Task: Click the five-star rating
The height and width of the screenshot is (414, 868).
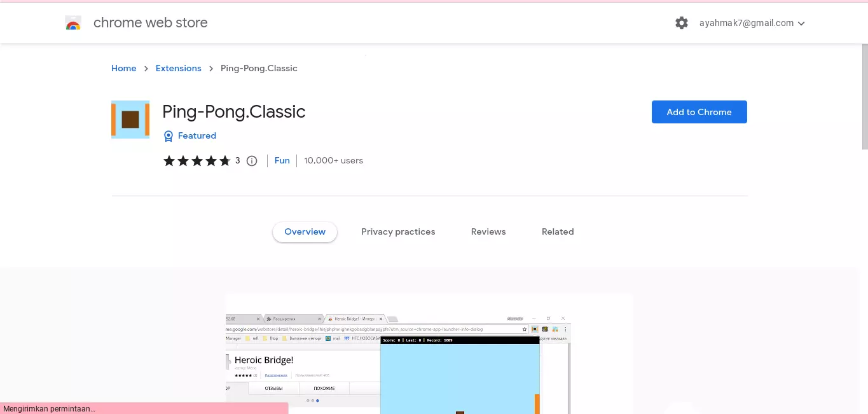Action: (196, 161)
